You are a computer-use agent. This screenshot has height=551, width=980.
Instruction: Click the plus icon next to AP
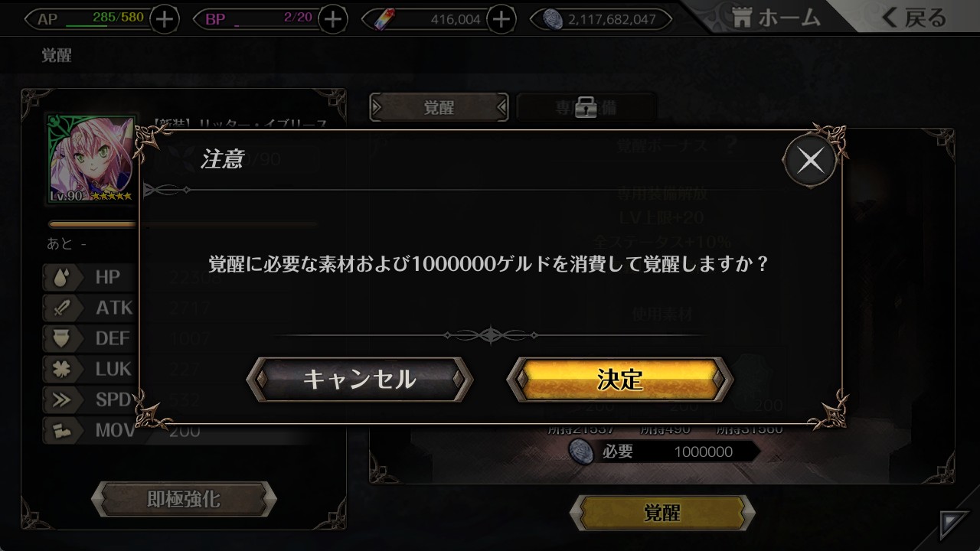coord(164,19)
